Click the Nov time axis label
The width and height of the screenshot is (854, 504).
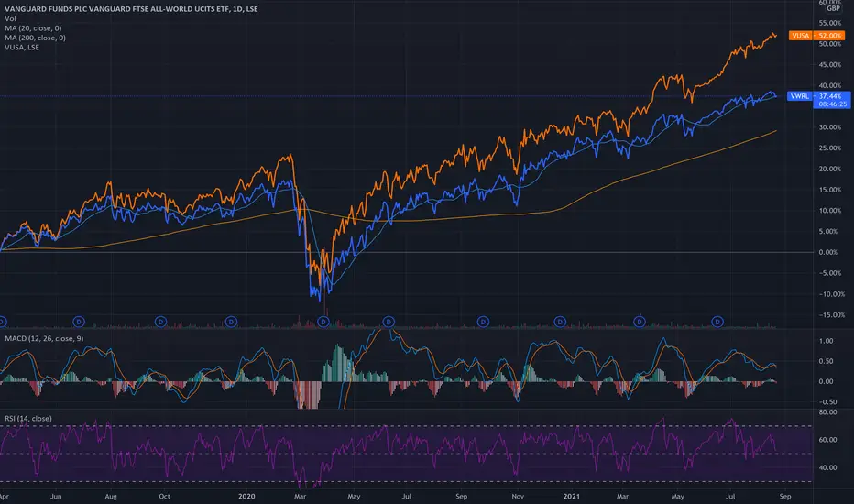tap(518, 497)
